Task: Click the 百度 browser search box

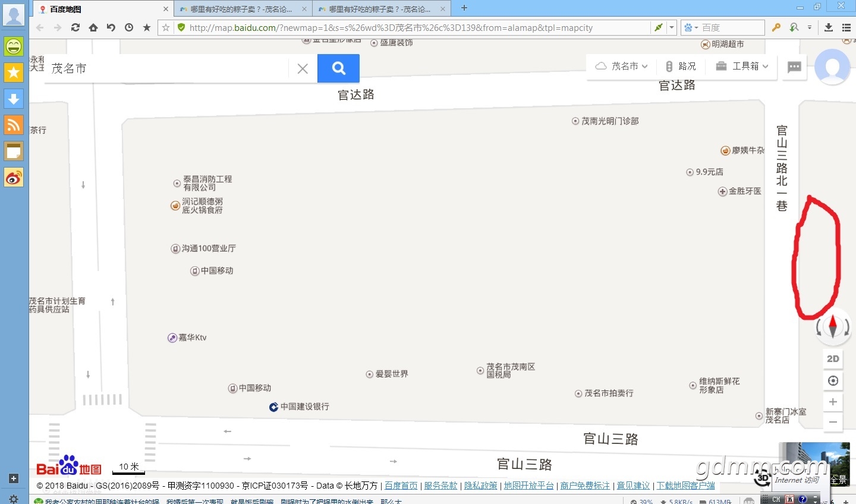Action: (x=731, y=27)
